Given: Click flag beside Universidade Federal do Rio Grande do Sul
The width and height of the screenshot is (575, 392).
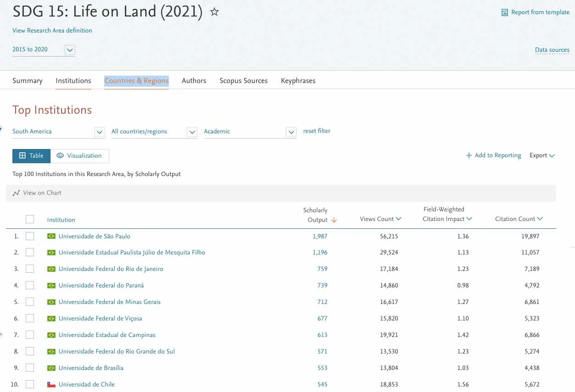Looking at the screenshot, I should (51, 351).
